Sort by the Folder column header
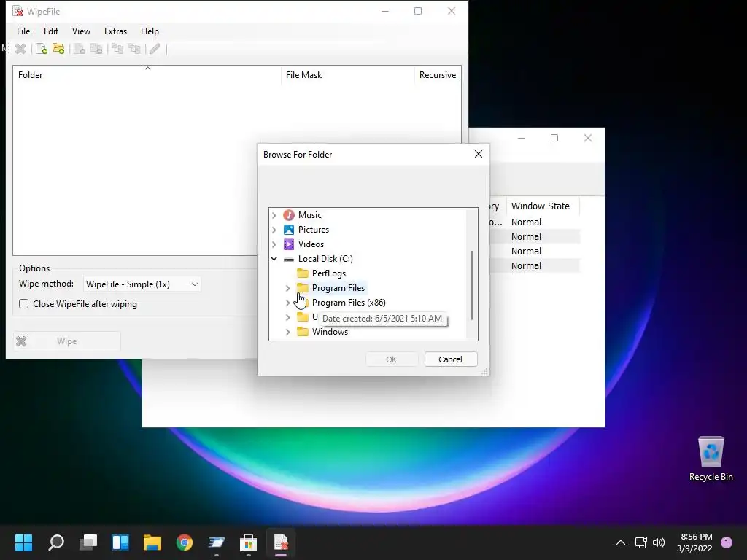Viewport: 747px width, 560px height. click(x=147, y=75)
